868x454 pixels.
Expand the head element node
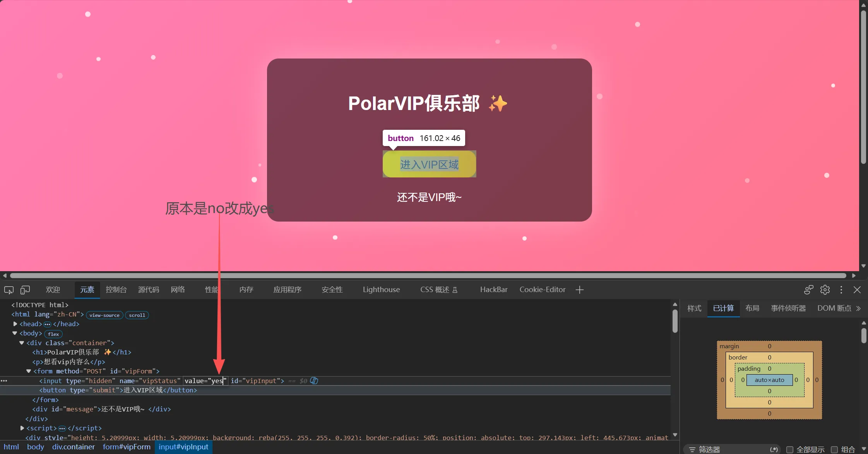15,324
